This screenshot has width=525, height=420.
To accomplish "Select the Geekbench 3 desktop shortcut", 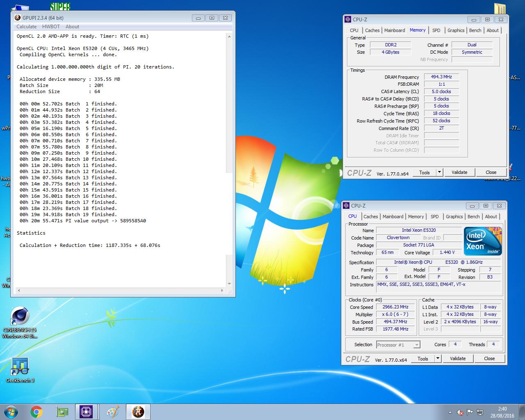I will pyautogui.click(x=20, y=370).
